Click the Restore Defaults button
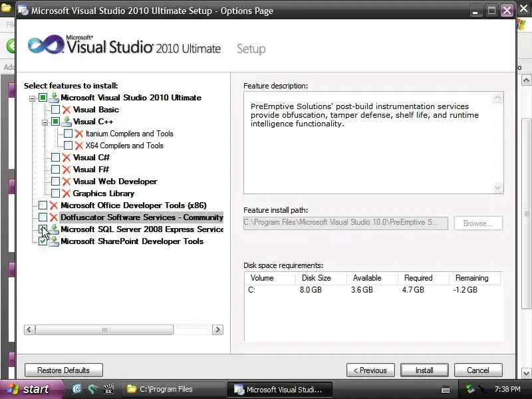 coord(63,370)
